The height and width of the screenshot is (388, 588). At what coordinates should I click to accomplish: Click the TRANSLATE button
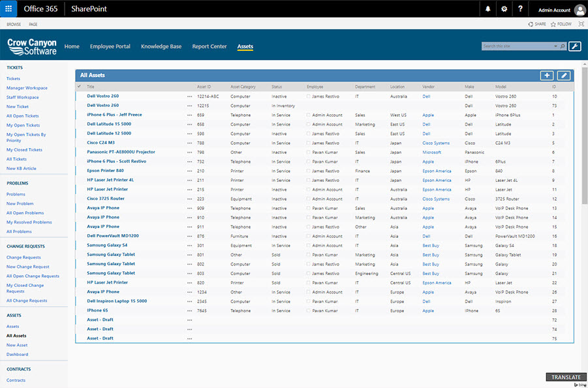pos(565,377)
